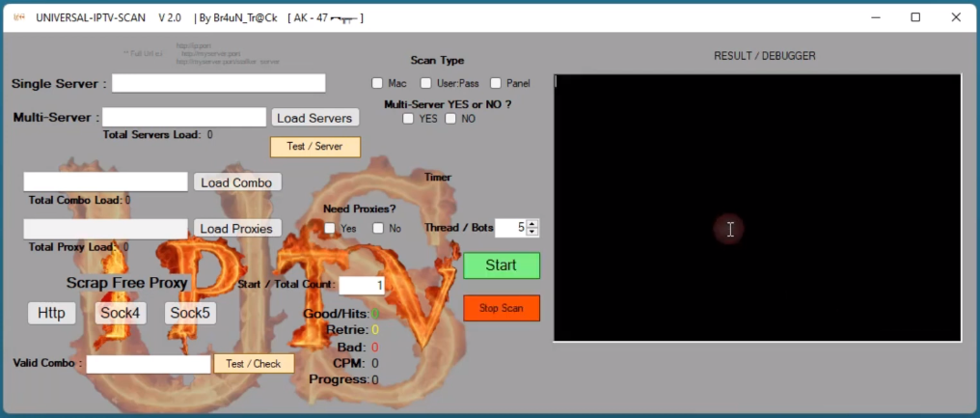The height and width of the screenshot is (418, 980).
Task: Open the Load Combo file picker
Action: (237, 182)
